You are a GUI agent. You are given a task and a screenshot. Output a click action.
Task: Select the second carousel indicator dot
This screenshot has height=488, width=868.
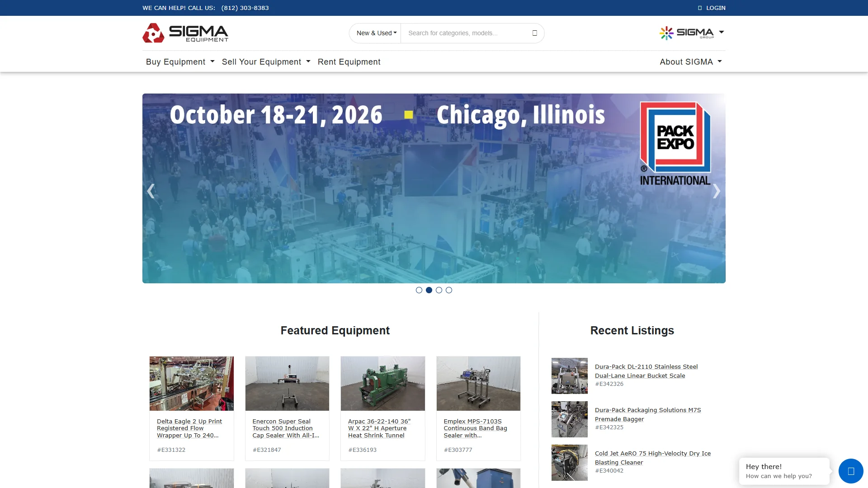tap(429, 290)
